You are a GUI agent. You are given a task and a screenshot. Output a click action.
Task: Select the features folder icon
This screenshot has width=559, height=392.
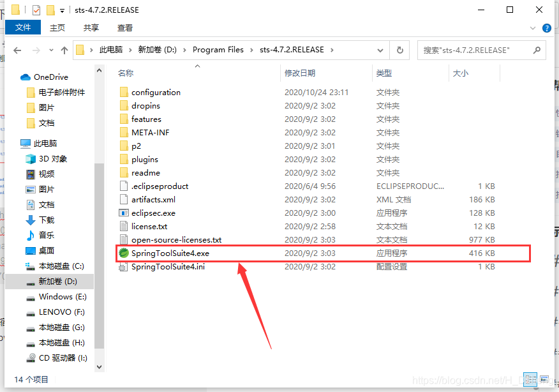124,119
